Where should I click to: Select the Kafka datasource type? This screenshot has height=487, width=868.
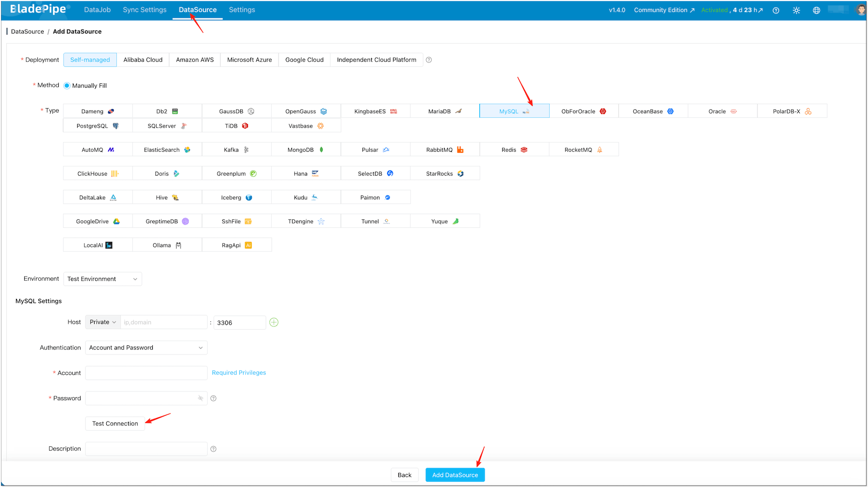236,149
